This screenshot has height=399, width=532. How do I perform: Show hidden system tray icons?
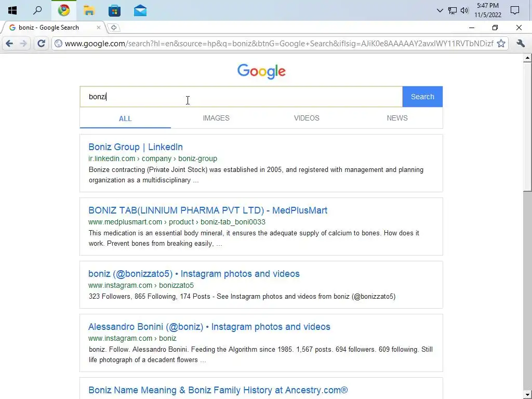click(440, 10)
